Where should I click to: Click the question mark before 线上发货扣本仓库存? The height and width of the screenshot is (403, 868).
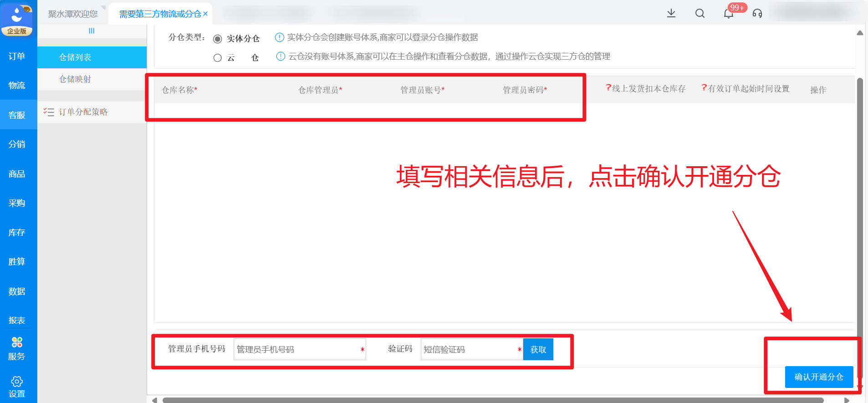point(608,87)
